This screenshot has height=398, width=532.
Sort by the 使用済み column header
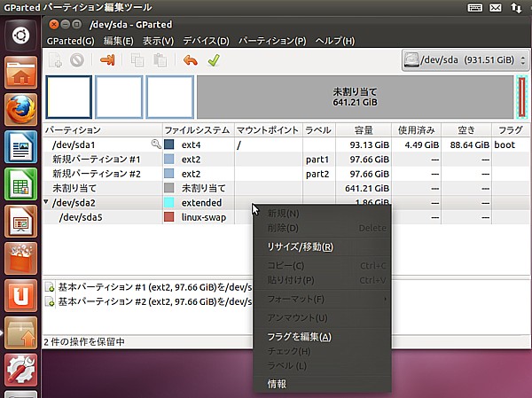point(417,130)
